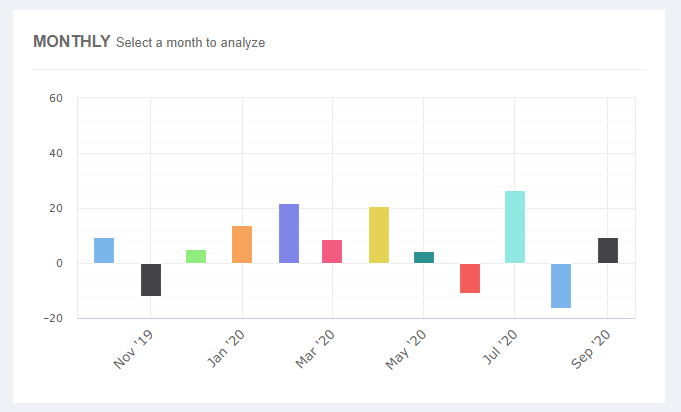Select the dark bar above Sep '20
Viewport: 681px width, 412px height.
tap(608, 251)
